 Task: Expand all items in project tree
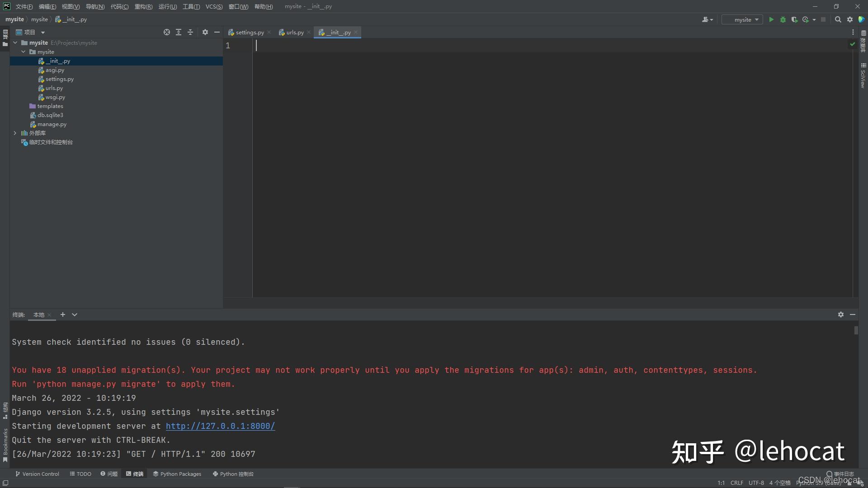point(179,32)
